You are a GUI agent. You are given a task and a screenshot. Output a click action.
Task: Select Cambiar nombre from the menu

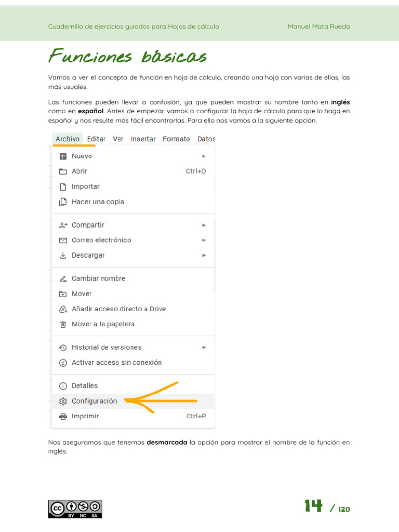click(98, 278)
